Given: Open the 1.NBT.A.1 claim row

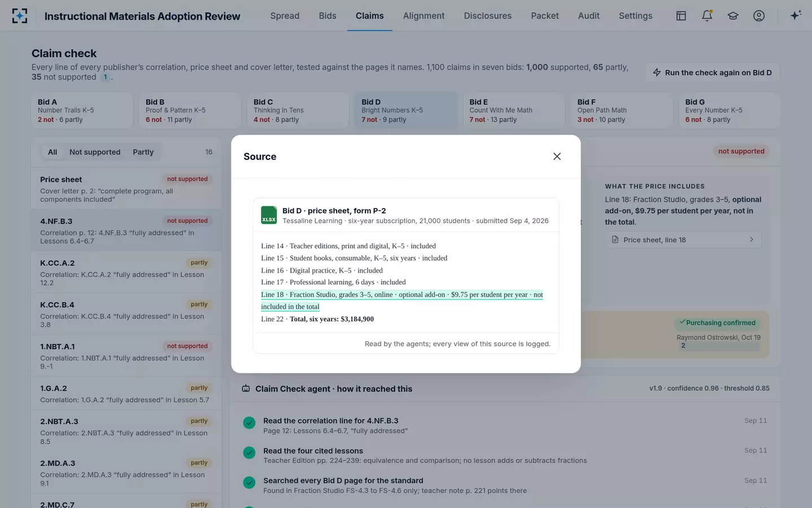Looking at the screenshot, I should pyautogui.click(x=126, y=356).
